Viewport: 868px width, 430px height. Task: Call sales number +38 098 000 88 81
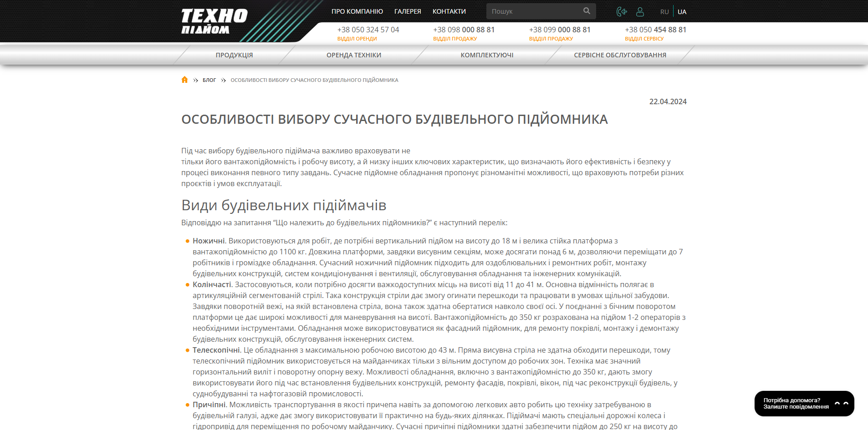[x=464, y=30]
